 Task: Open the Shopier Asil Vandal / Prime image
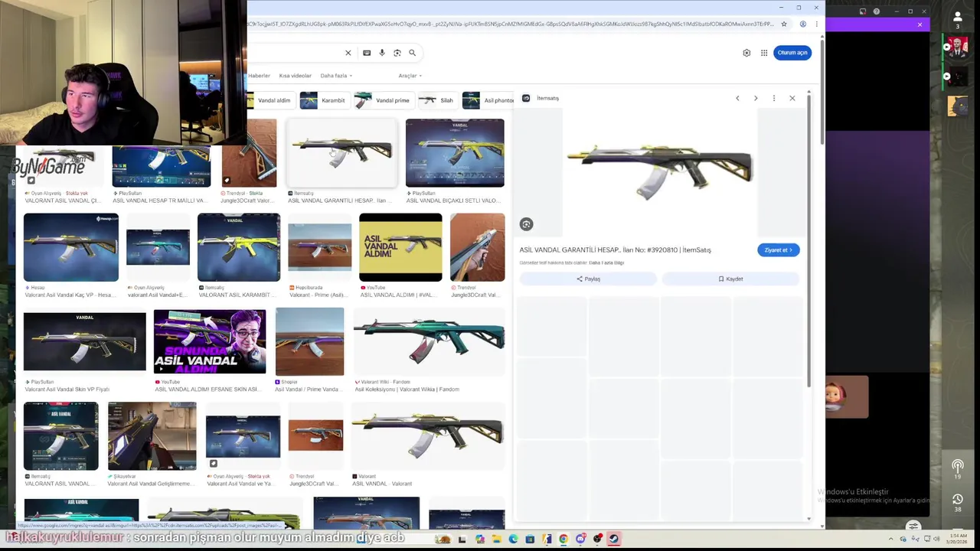[309, 341]
